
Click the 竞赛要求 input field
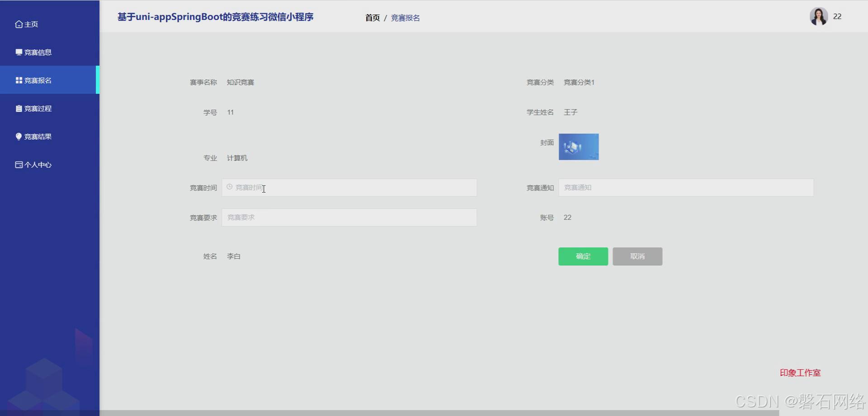pyautogui.click(x=349, y=217)
